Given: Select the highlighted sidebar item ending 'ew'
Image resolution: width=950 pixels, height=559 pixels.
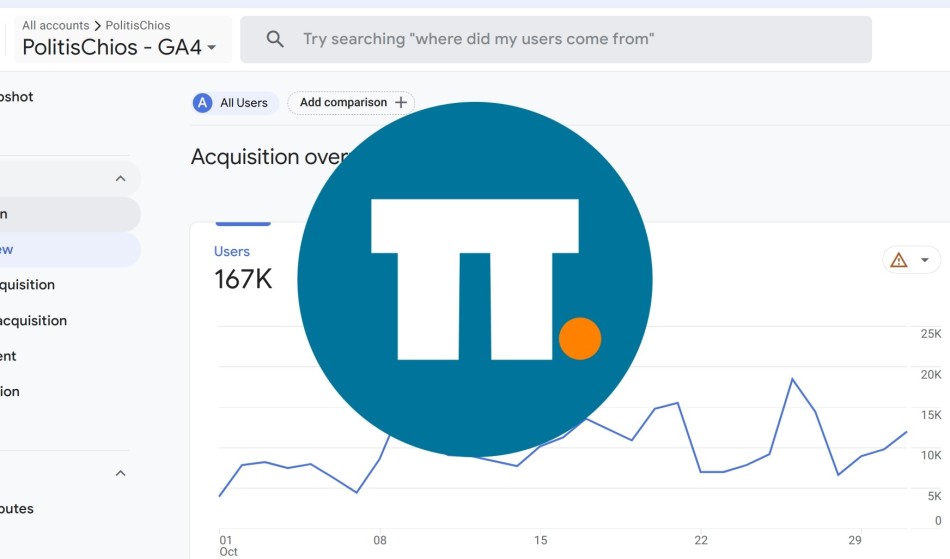Looking at the screenshot, I should tap(70, 250).
